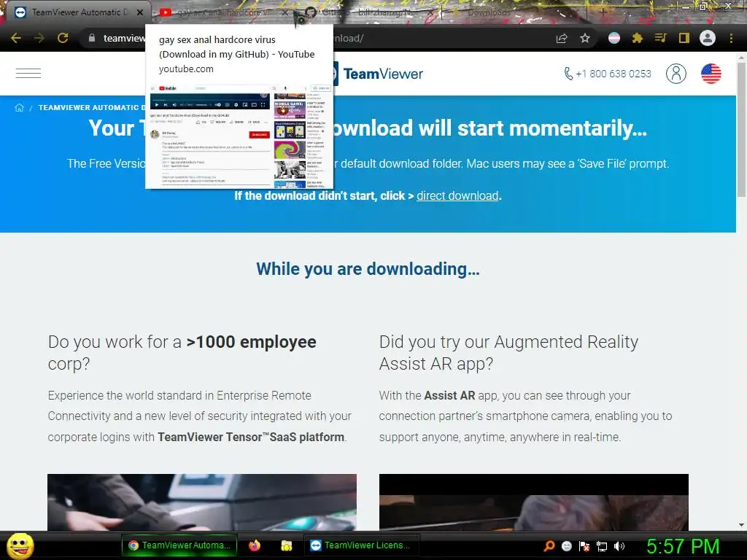Open the Chrome three-dot menu
Viewport: 747px width, 560px height.
coord(731,38)
